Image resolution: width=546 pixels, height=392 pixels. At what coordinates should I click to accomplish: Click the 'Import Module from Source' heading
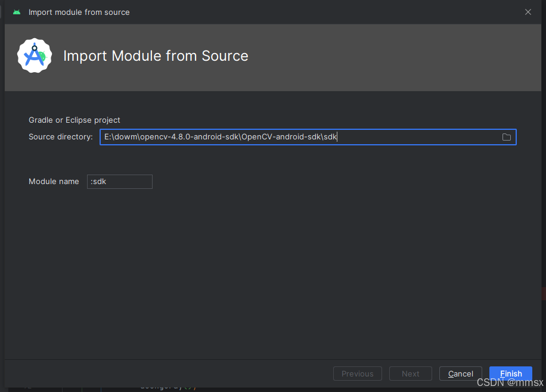pyautogui.click(x=156, y=55)
